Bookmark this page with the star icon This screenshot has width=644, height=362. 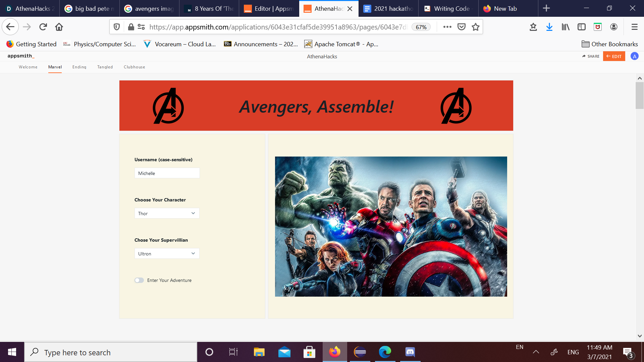click(x=475, y=27)
